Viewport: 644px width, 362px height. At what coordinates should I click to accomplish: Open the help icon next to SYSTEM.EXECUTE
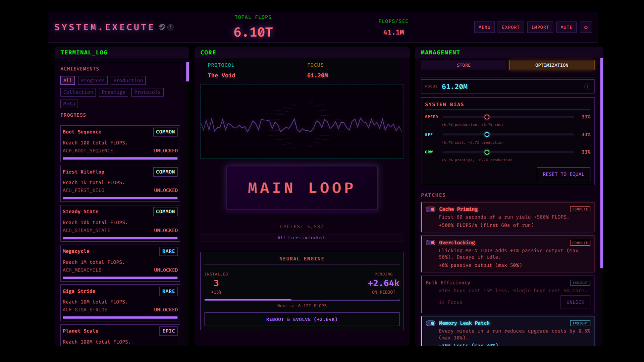coord(170,27)
